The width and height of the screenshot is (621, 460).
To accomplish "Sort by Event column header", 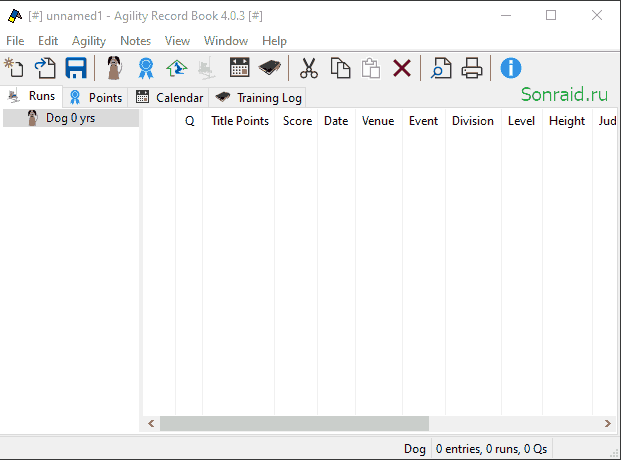I will (423, 121).
